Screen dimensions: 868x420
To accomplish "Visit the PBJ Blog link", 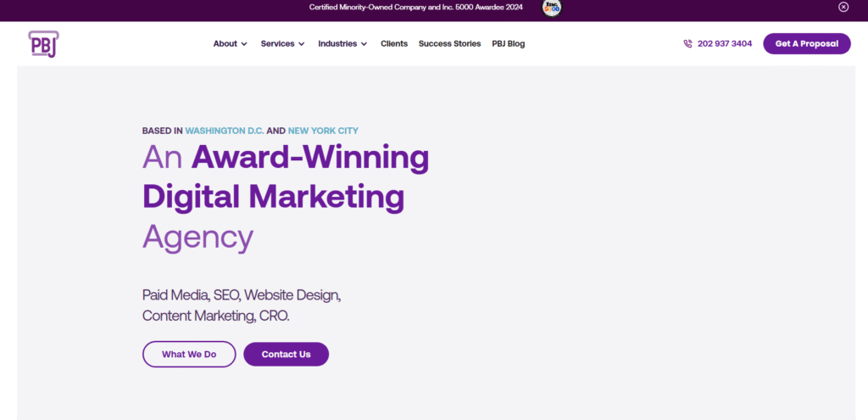I will [509, 44].
